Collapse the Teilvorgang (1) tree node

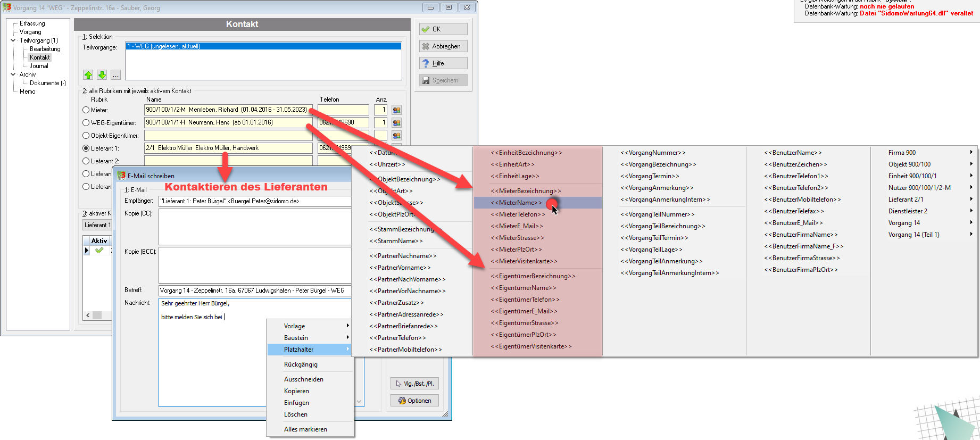(x=13, y=40)
